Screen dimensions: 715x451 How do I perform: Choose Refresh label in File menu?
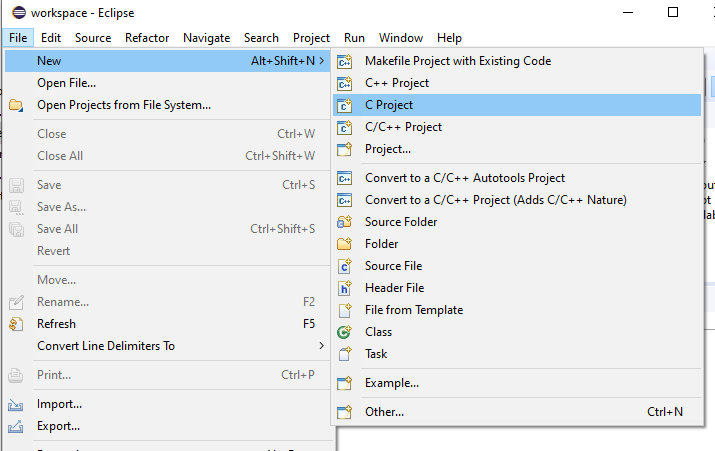pos(57,324)
